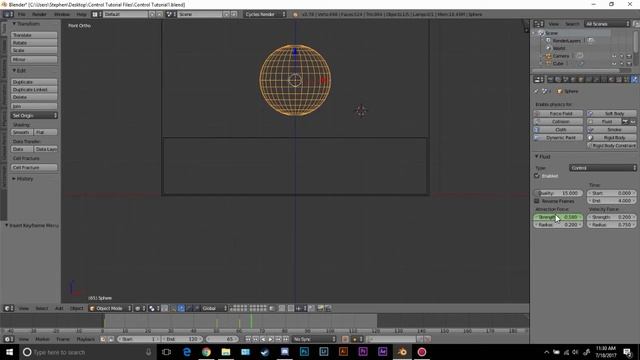Select the Camera item in the outliner
The width and height of the screenshot is (640, 360).
561,56
